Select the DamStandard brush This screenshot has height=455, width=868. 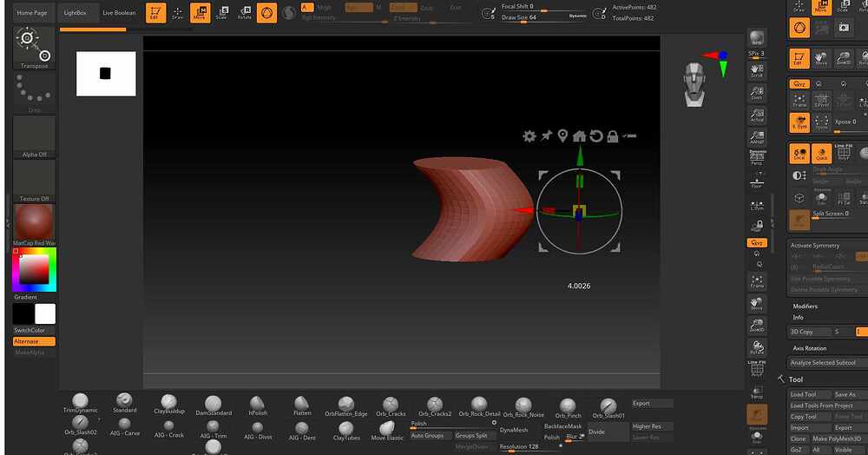tap(214, 406)
